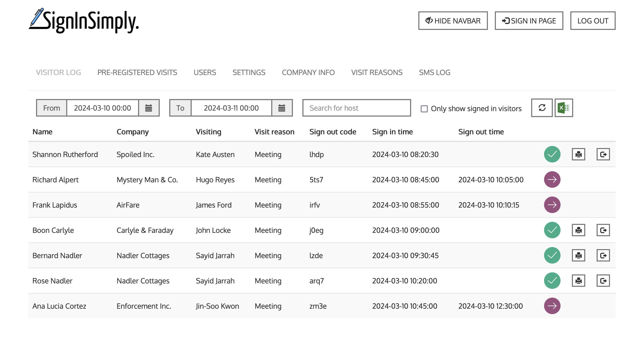Click purple arrow status for Richard Alpert

[552, 179]
